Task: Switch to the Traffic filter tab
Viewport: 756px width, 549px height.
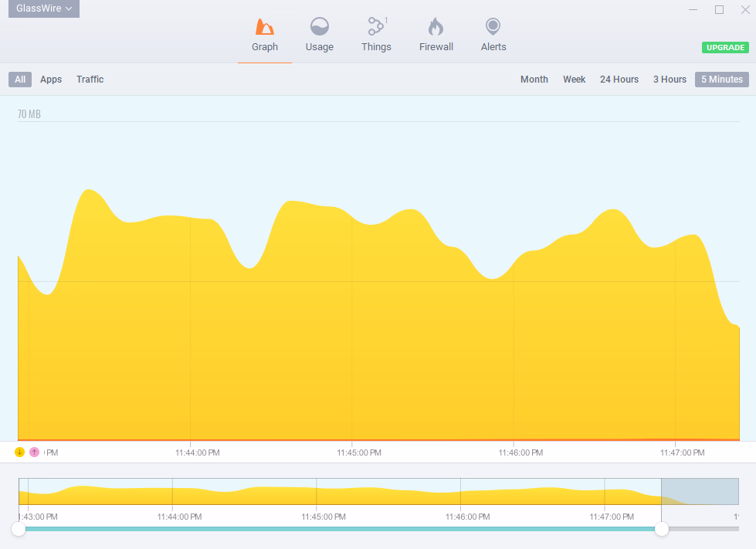Action: (90, 80)
